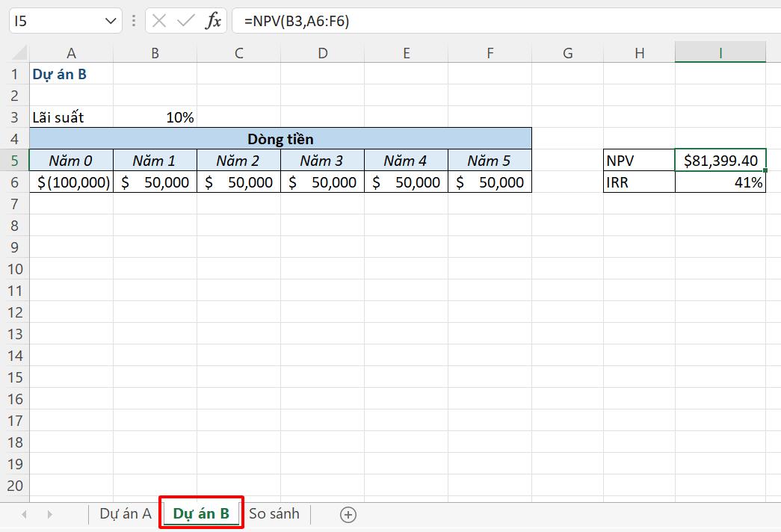This screenshot has height=532, width=781.
Task: Select row 10 header
Action: point(15,269)
